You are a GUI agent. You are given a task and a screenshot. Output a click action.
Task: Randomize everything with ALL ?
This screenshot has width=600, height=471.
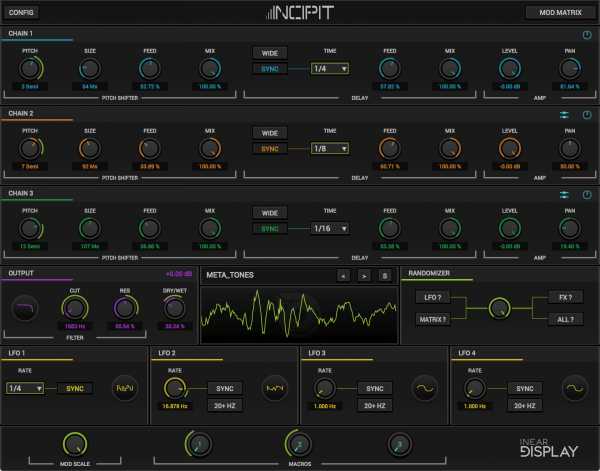pyautogui.click(x=566, y=319)
